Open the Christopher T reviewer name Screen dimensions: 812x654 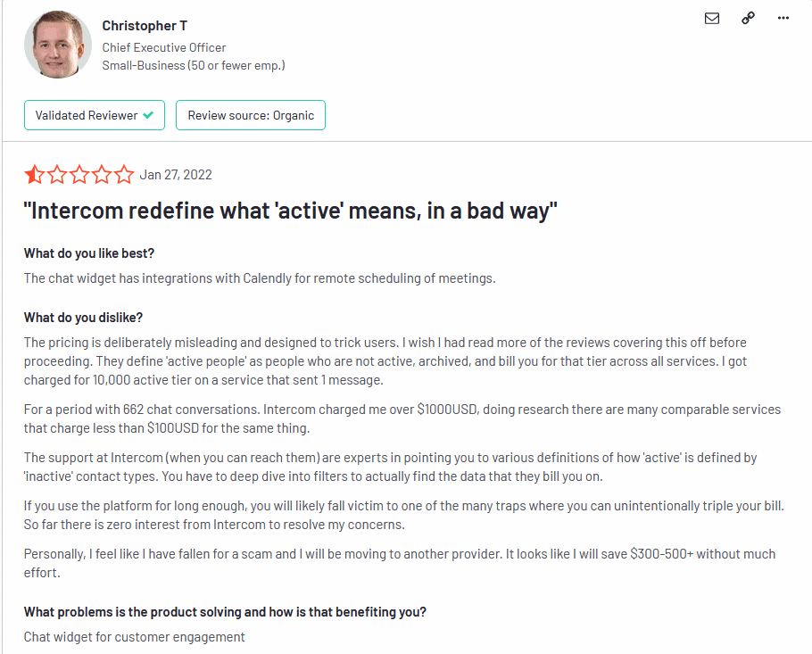coord(145,26)
